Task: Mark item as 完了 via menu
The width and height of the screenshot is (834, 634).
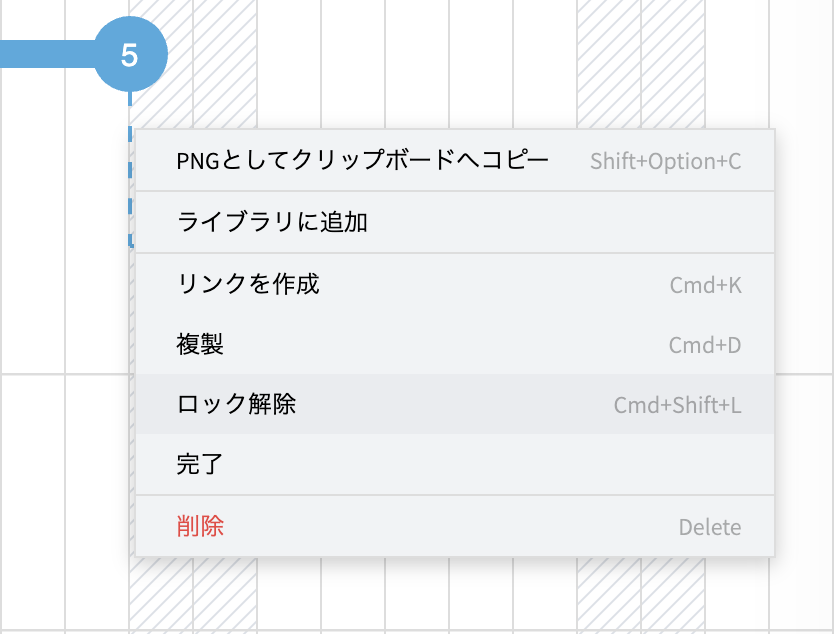Action: point(200,465)
